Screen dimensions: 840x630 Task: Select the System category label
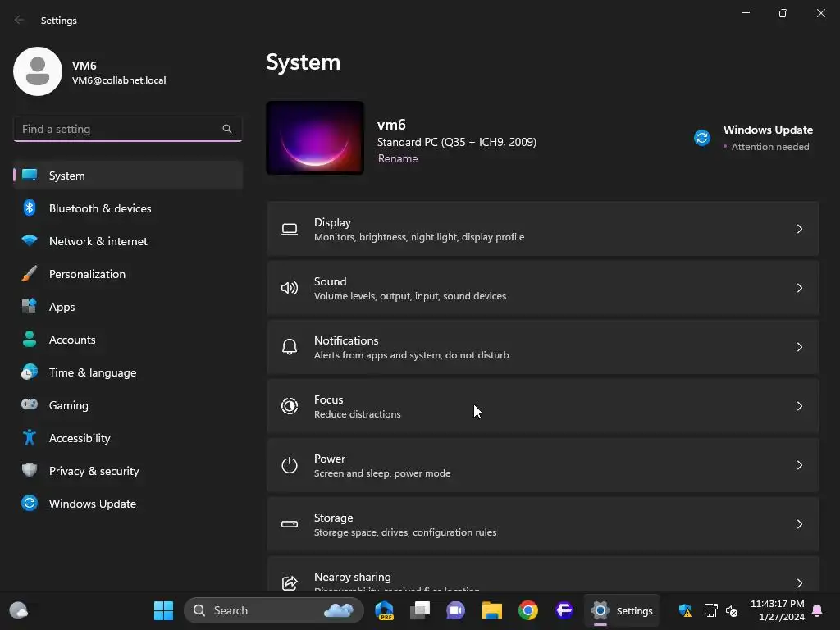[67, 176]
